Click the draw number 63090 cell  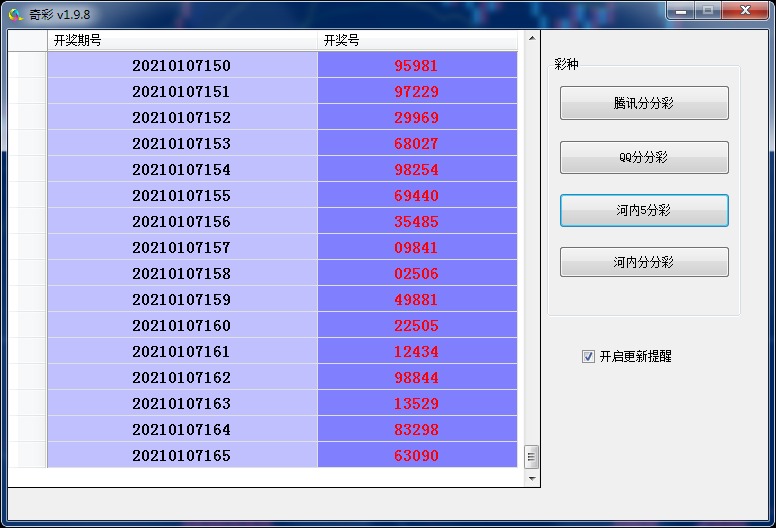[417, 456]
